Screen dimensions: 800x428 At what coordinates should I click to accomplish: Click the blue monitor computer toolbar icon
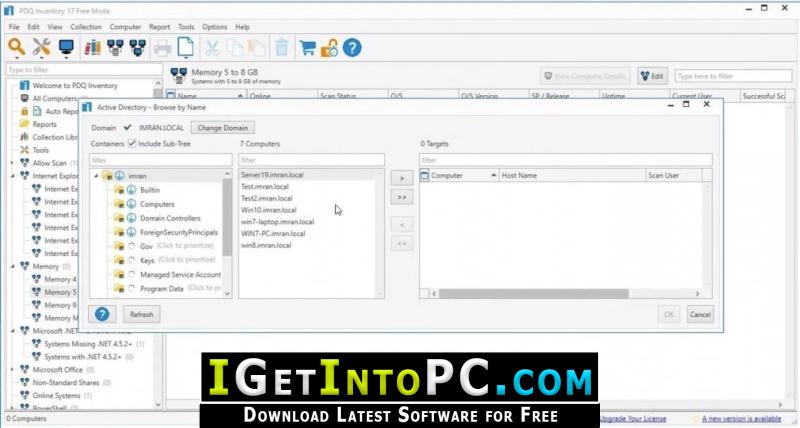66,47
